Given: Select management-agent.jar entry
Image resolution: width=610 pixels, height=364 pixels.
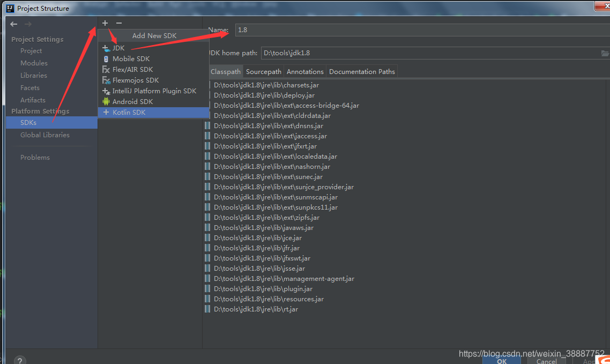Looking at the screenshot, I should [284, 279].
